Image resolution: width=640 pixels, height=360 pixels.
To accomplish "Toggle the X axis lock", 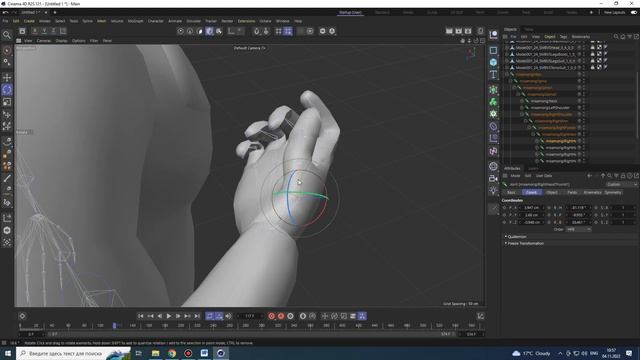I will tap(35, 31).
